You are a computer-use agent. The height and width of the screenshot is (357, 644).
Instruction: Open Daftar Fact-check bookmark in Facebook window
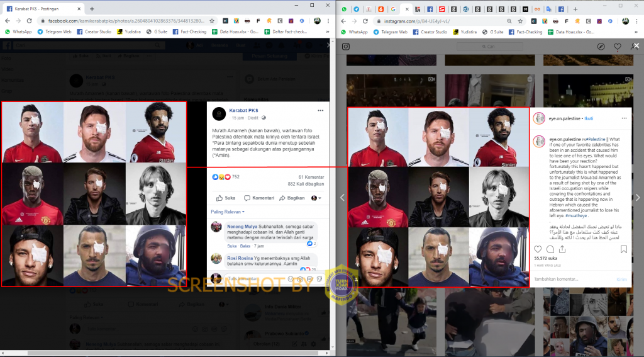[x=286, y=31]
